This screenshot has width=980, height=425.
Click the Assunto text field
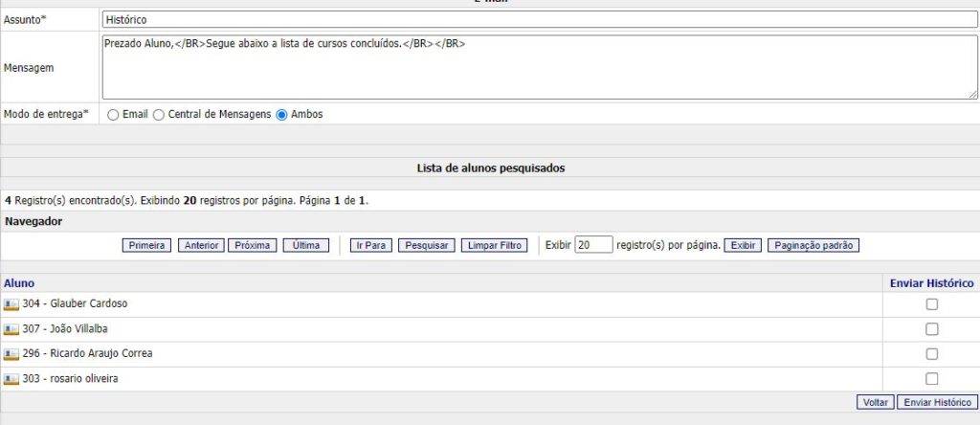539,19
